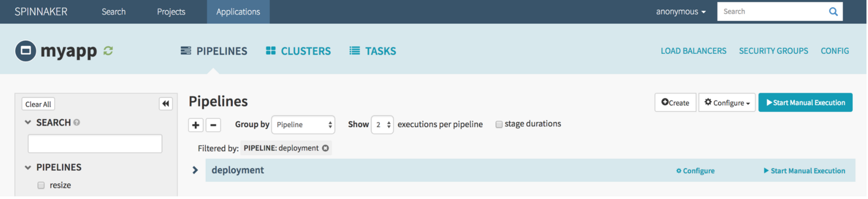This screenshot has width=868, height=199.
Task: Enable the stage durations checkbox
Action: pos(499,125)
